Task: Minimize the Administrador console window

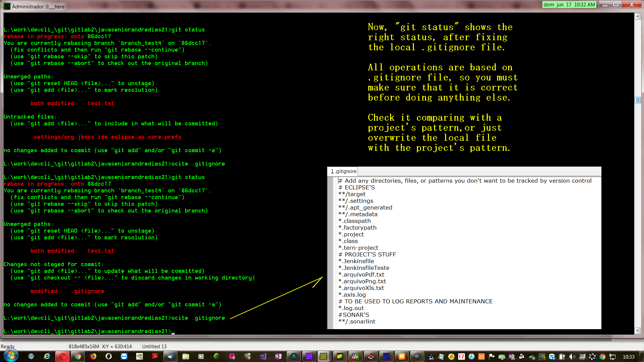Action: pos(605,4)
